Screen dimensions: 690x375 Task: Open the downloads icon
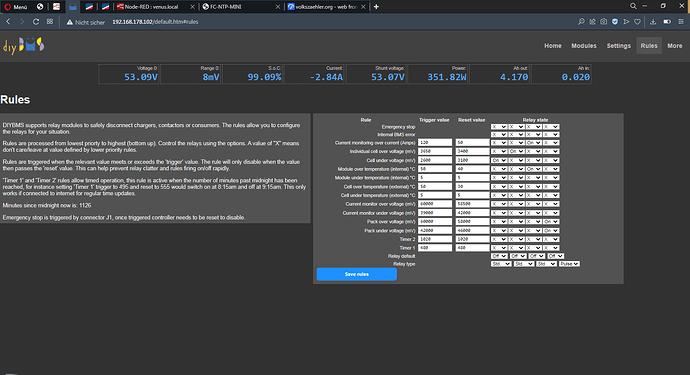(x=653, y=22)
